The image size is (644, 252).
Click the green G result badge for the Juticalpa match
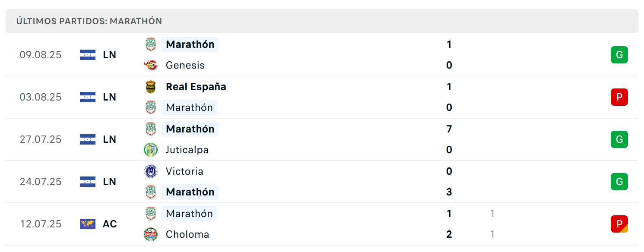[619, 139]
